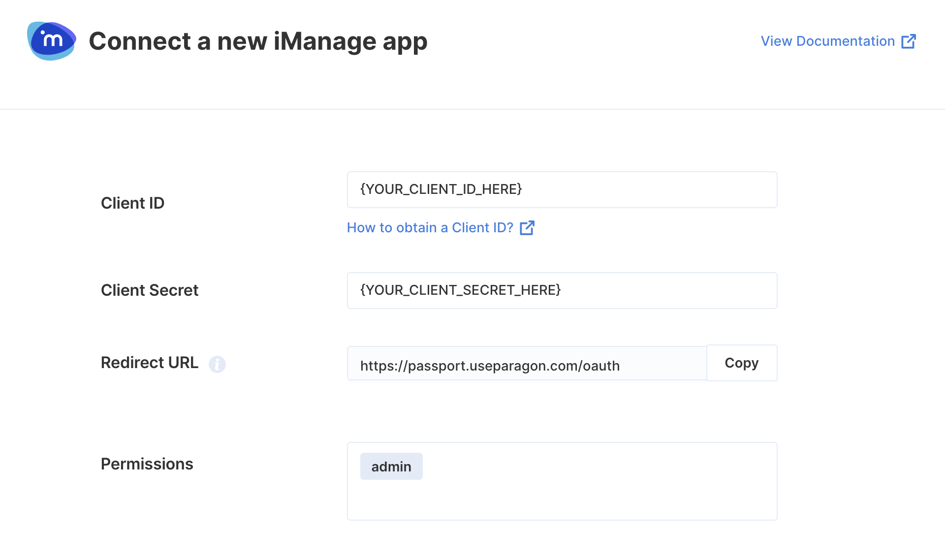This screenshot has width=945, height=560.
Task: Click the Redirect URL label
Action: pos(150,363)
